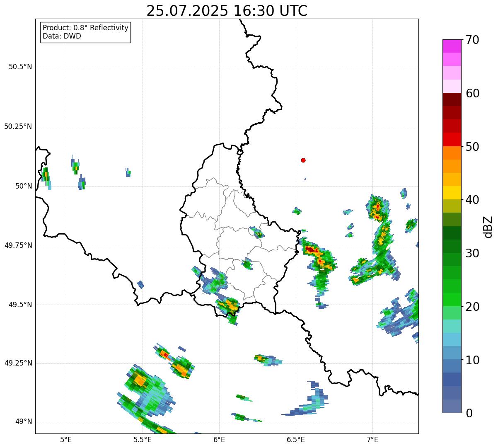Click the 7°E longitude label
498x448 pixels.
point(372,439)
